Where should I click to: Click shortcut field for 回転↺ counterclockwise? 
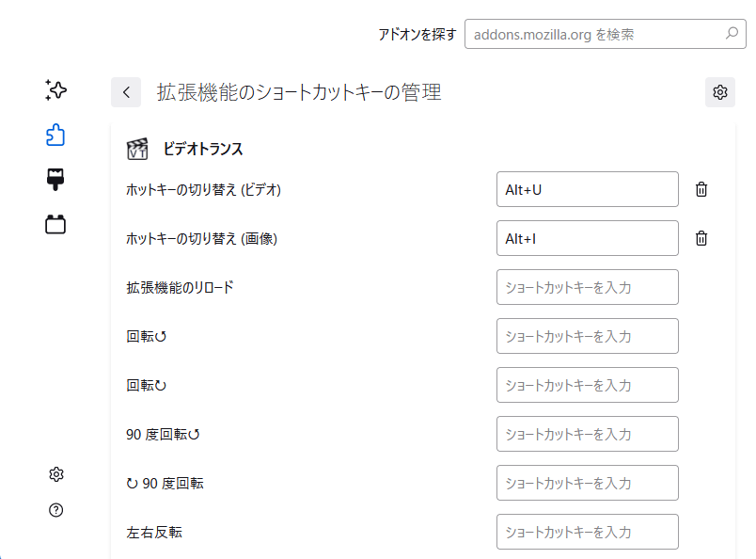pyautogui.click(x=588, y=336)
